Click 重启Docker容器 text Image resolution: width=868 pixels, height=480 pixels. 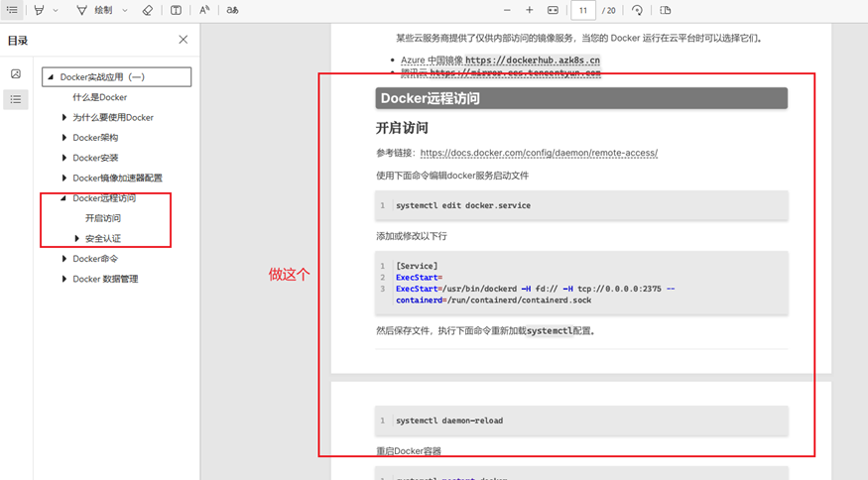[x=409, y=450]
